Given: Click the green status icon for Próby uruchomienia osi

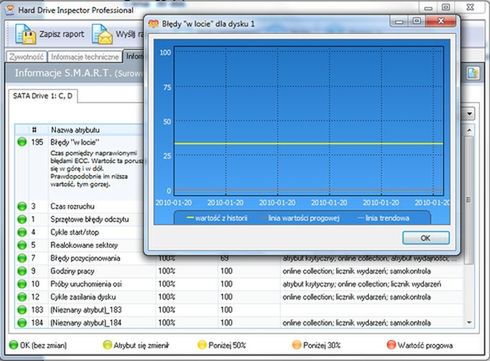Looking at the screenshot, I should [22, 284].
